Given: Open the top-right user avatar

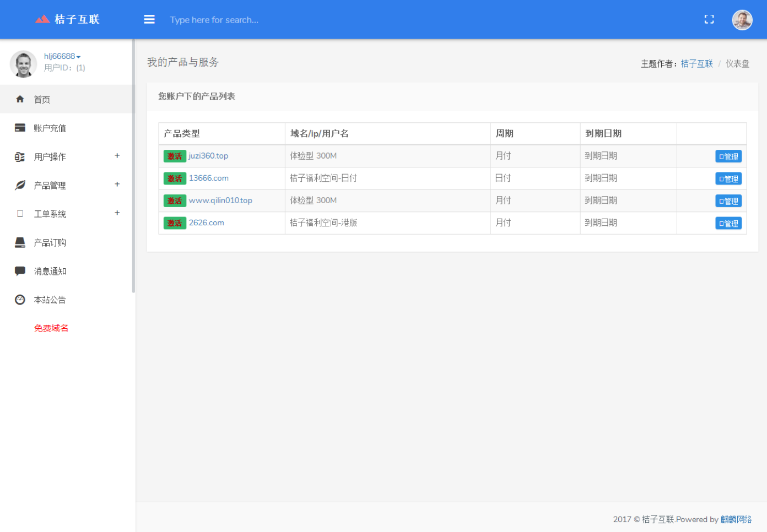Looking at the screenshot, I should [742, 20].
